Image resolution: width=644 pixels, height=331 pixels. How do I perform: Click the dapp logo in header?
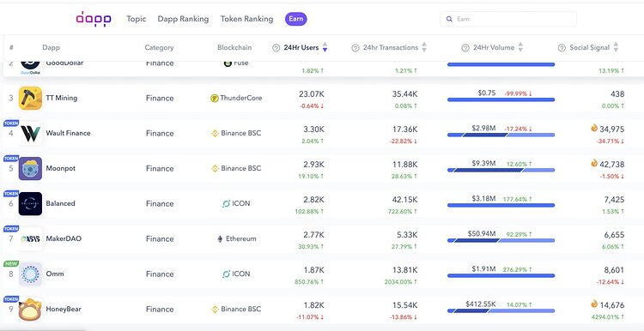tap(94, 19)
